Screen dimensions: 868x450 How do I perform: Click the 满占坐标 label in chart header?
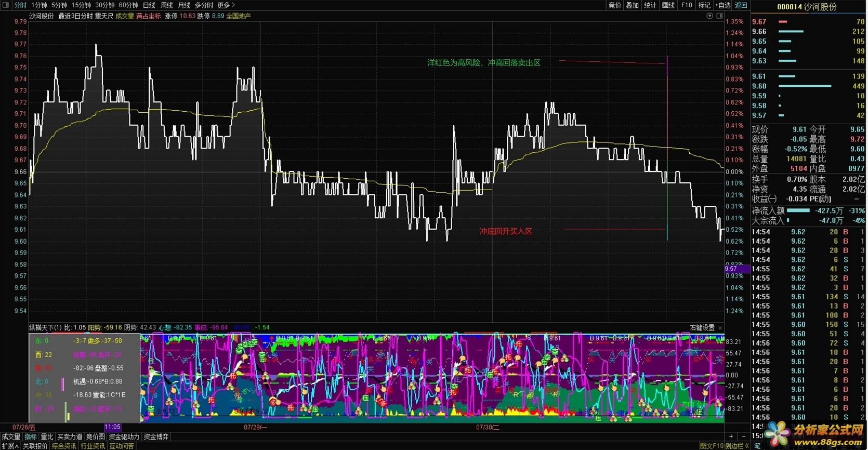pos(149,16)
